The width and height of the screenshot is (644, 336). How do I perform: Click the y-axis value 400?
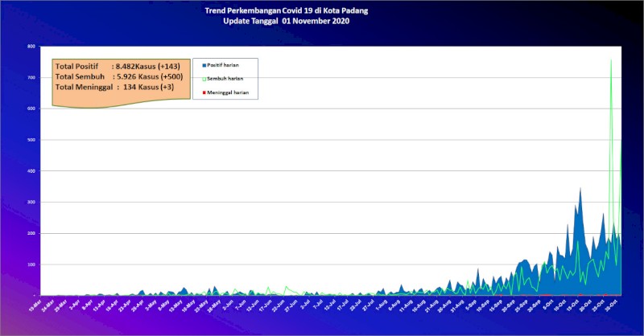[31, 171]
